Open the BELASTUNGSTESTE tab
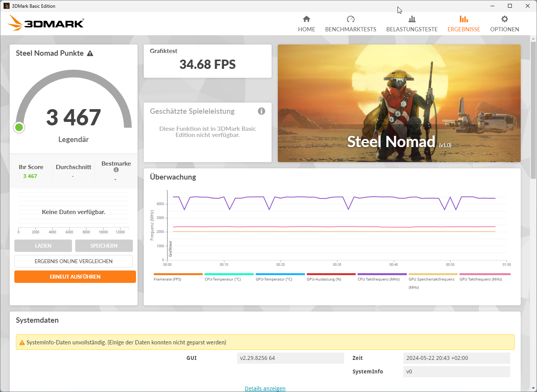537x392 pixels. click(x=412, y=24)
